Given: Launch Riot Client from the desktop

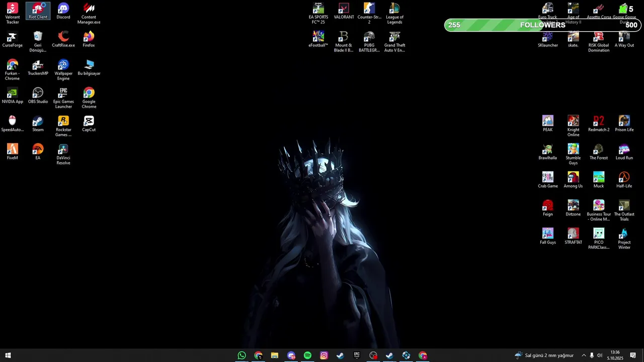Looking at the screenshot, I should tap(38, 11).
